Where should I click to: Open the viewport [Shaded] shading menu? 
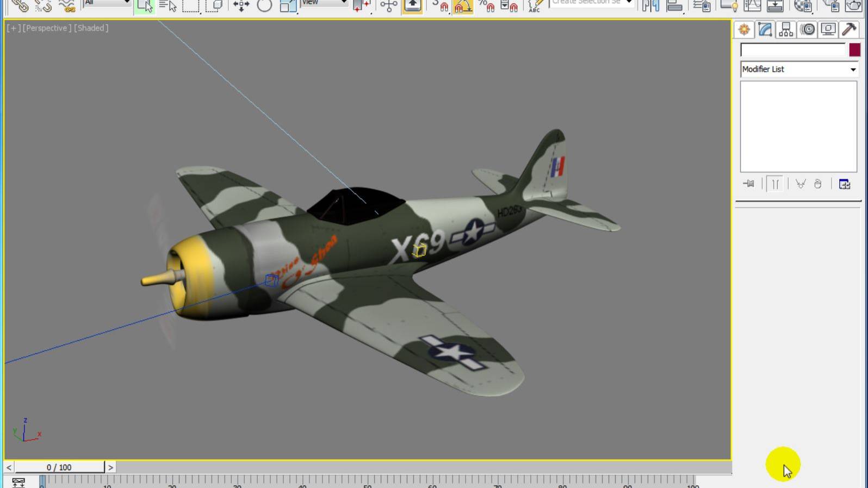[91, 28]
